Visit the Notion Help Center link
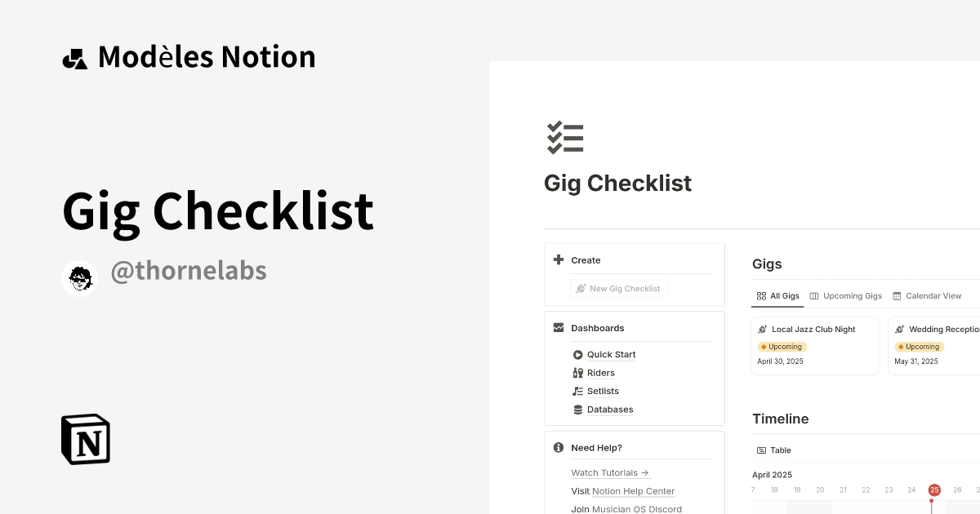 633,491
